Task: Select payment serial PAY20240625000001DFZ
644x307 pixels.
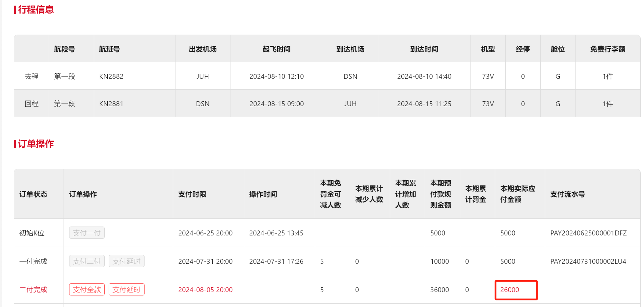Action: [x=588, y=233]
